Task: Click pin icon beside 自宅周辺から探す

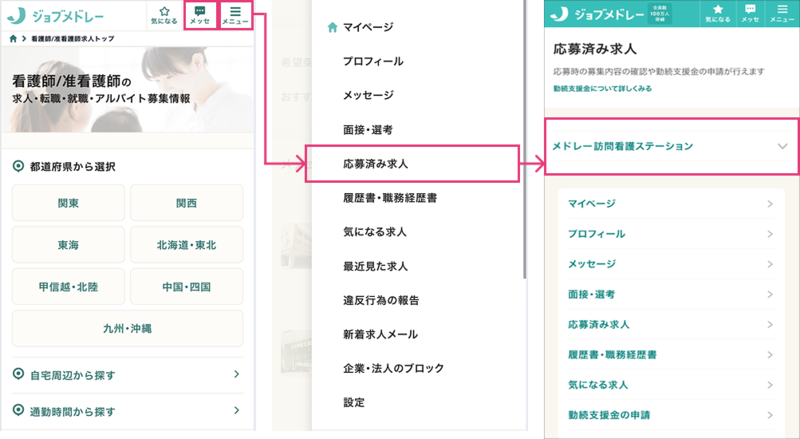Action: 18,374
